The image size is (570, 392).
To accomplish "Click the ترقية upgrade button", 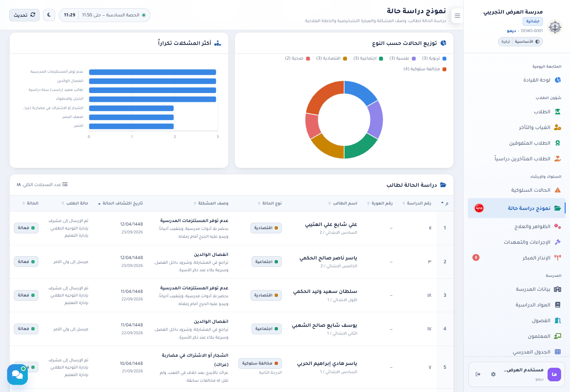I will [506, 42].
